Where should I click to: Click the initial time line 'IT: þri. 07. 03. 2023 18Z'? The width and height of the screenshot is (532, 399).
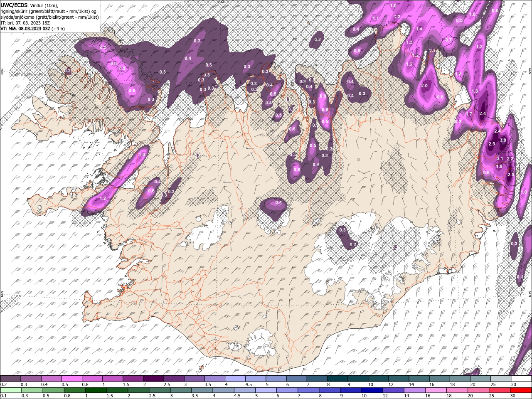25,23
